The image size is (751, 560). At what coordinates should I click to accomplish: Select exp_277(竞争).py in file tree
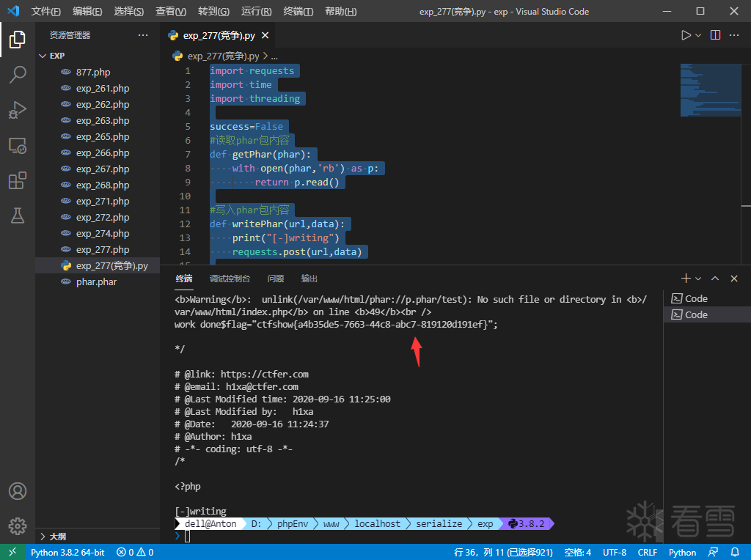click(98, 265)
